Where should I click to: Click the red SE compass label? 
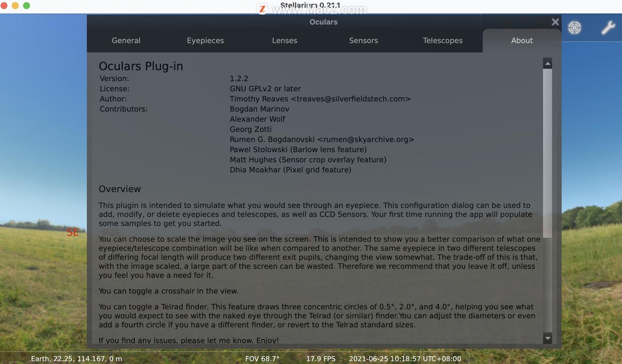(x=73, y=232)
